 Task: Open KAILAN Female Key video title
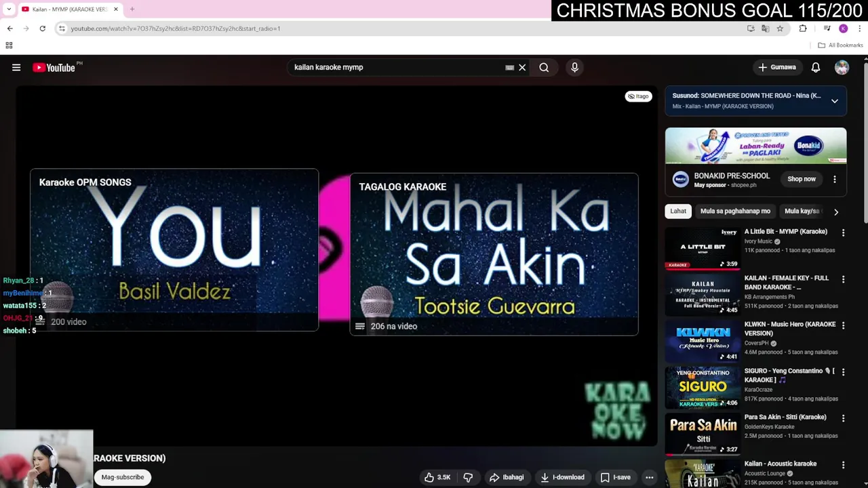787,283
